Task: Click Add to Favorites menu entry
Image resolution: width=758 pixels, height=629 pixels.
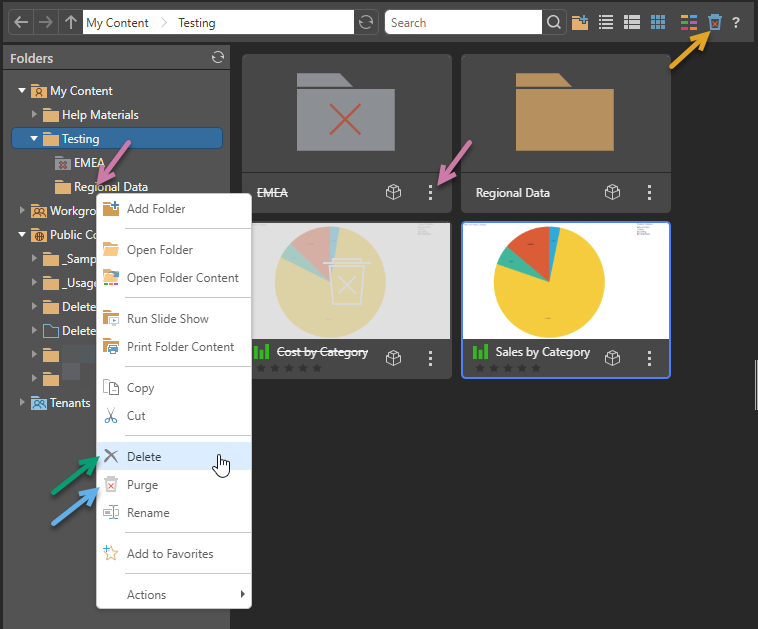Action: tap(169, 554)
